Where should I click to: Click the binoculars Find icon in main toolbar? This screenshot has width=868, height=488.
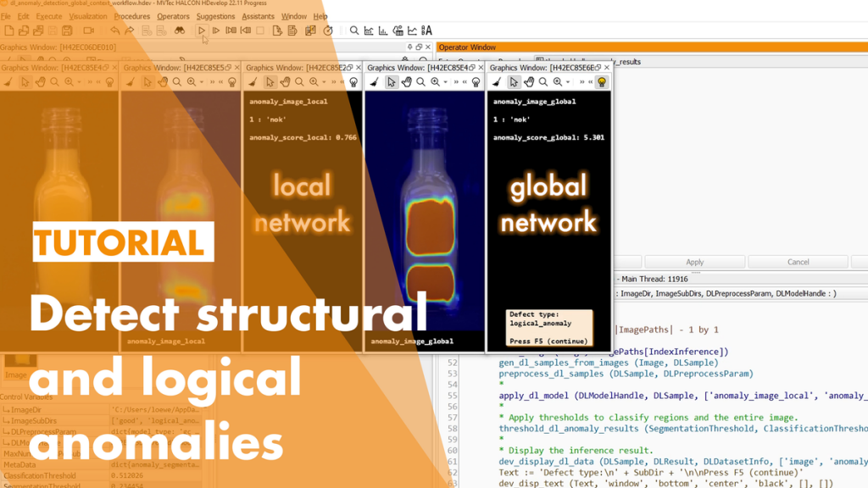(180, 30)
